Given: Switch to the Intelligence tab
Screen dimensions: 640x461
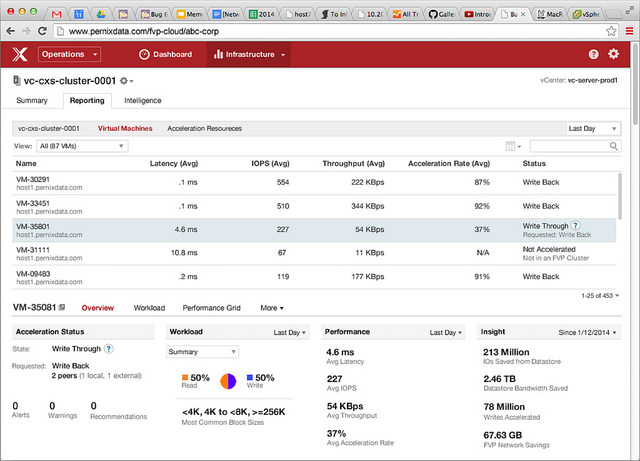Looking at the screenshot, I should point(143,100).
